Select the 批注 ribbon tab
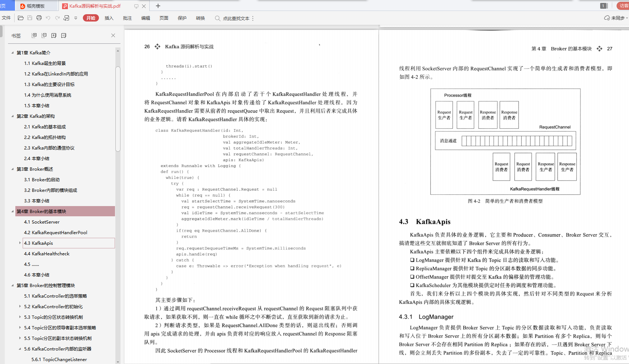This screenshot has width=629, height=364. pos(127,18)
